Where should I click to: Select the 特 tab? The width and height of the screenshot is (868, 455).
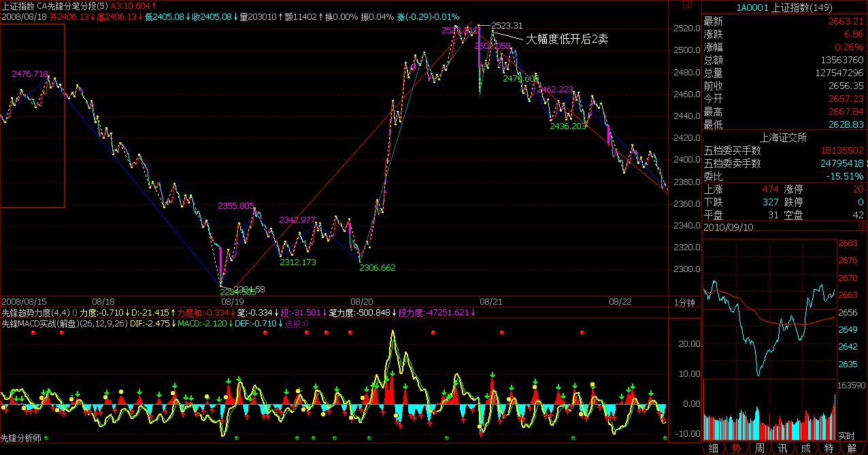click(x=829, y=448)
